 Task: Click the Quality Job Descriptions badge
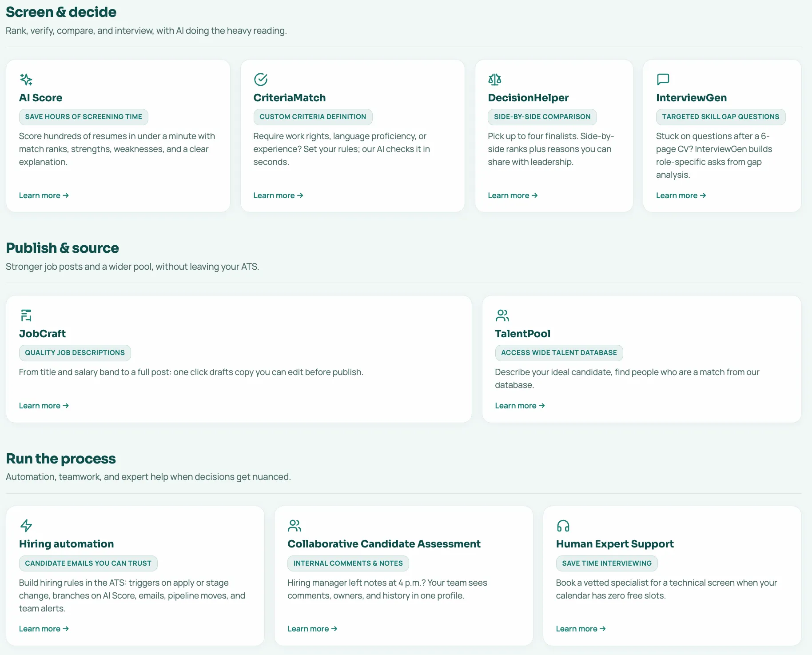(x=75, y=353)
